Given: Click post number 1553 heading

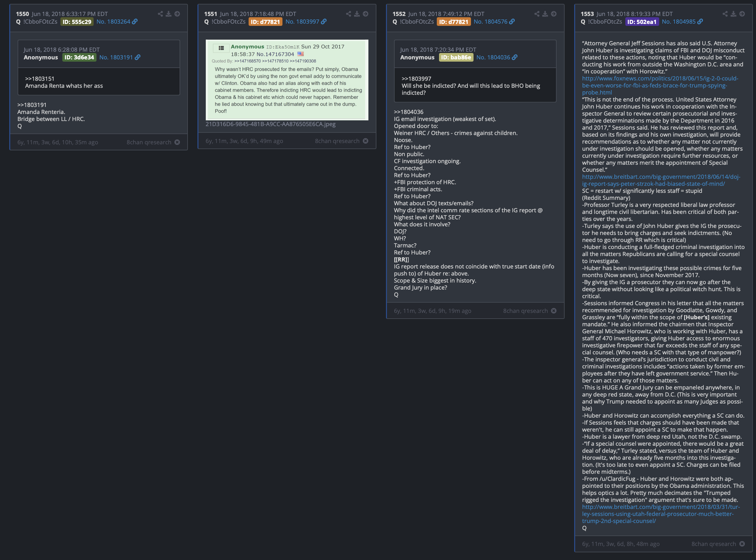Looking at the screenshot, I should coord(587,14).
